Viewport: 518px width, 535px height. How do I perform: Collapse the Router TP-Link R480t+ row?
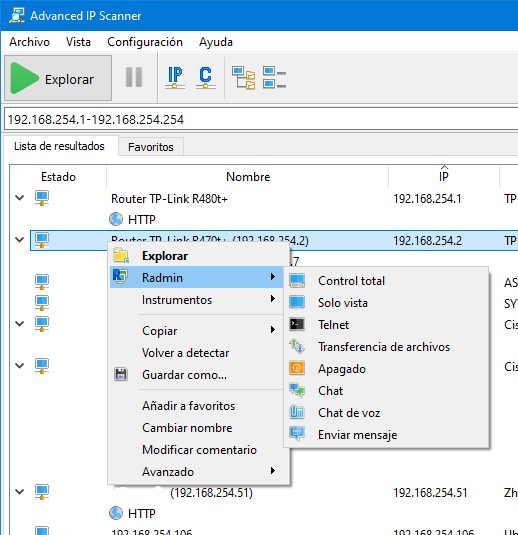20,198
